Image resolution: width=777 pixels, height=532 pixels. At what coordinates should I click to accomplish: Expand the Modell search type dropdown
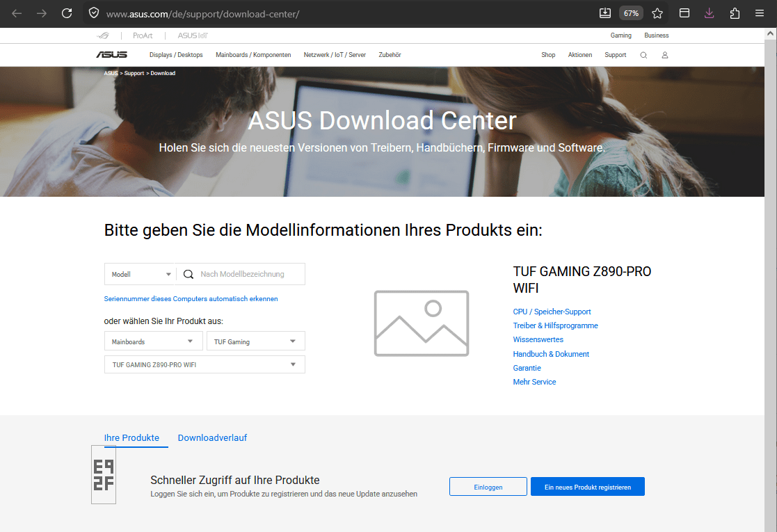139,274
